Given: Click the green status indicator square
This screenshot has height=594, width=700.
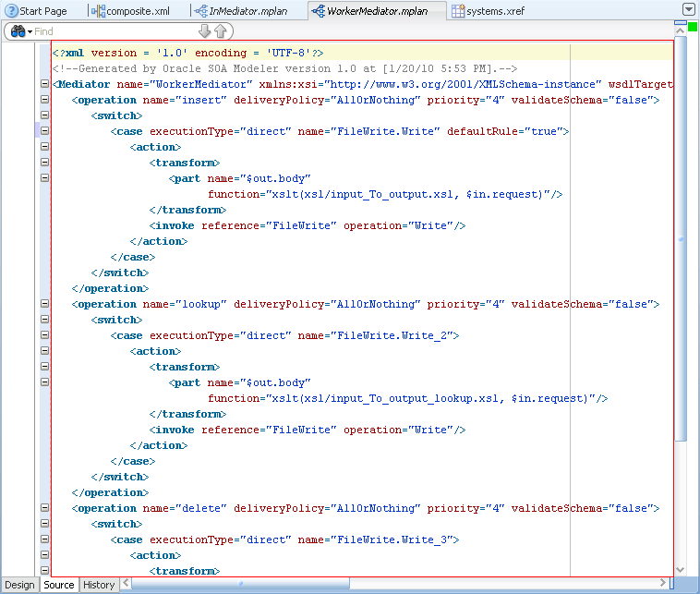Looking at the screenshot, I should point(693,27).
